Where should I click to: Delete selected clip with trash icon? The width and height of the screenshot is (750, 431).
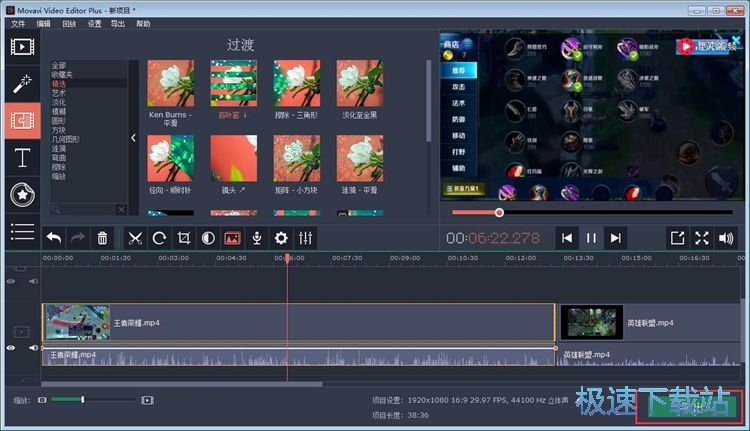(x=102, y=238)
